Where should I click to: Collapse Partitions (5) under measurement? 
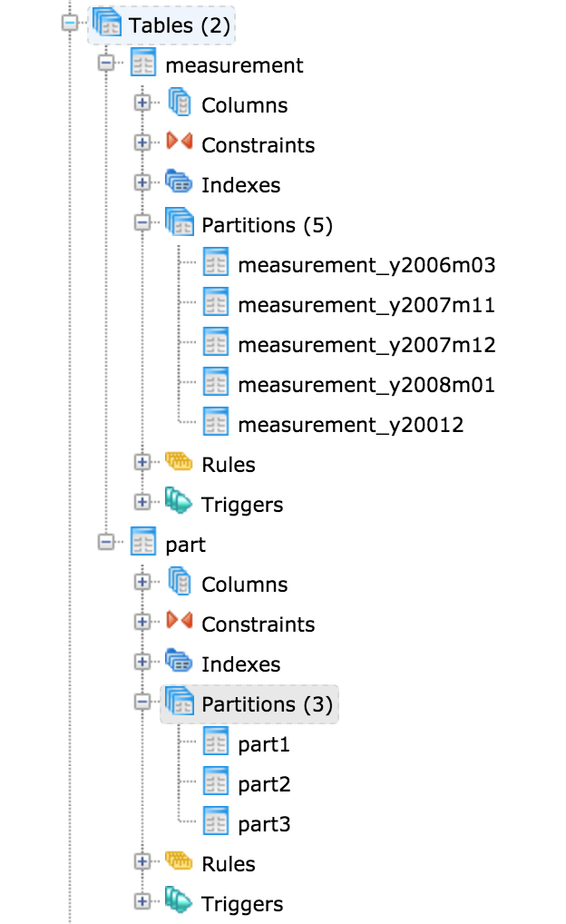click(x=142, y=224)
